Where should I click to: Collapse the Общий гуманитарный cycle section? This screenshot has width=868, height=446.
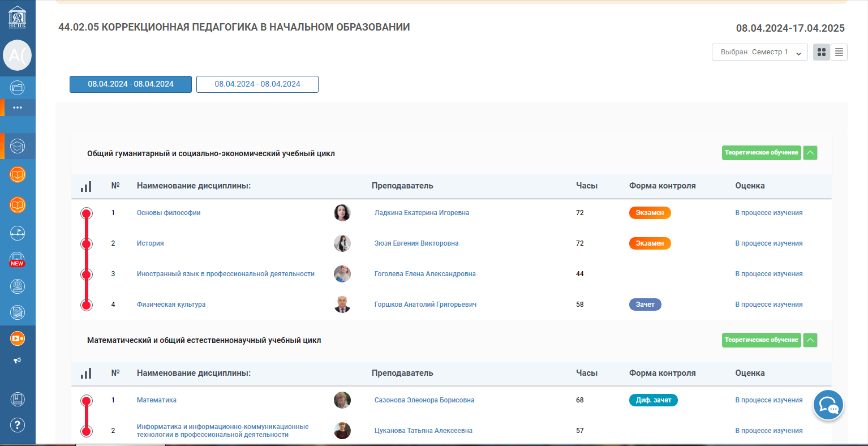coord(810,153)
